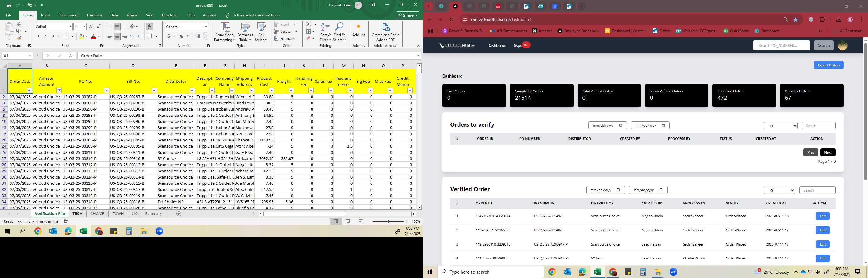Click the bookmark star in address bar
Screen dimensions: 868x278
tap(796, 19)
